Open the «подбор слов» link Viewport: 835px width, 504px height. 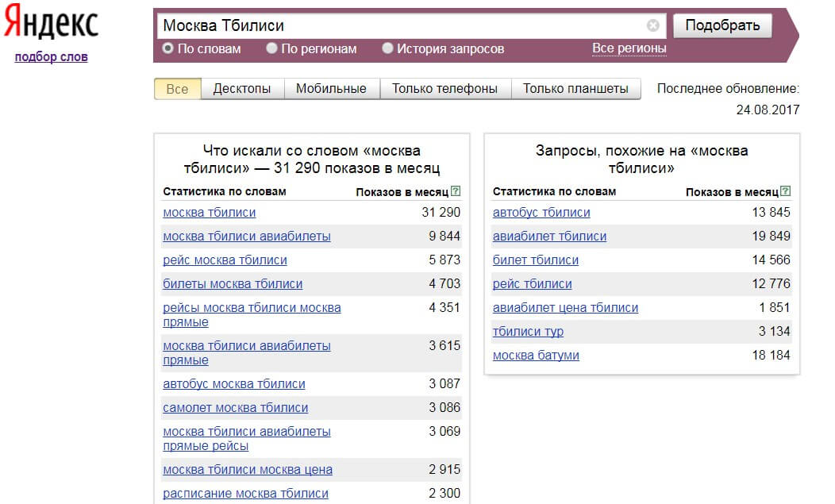(51, 56)
